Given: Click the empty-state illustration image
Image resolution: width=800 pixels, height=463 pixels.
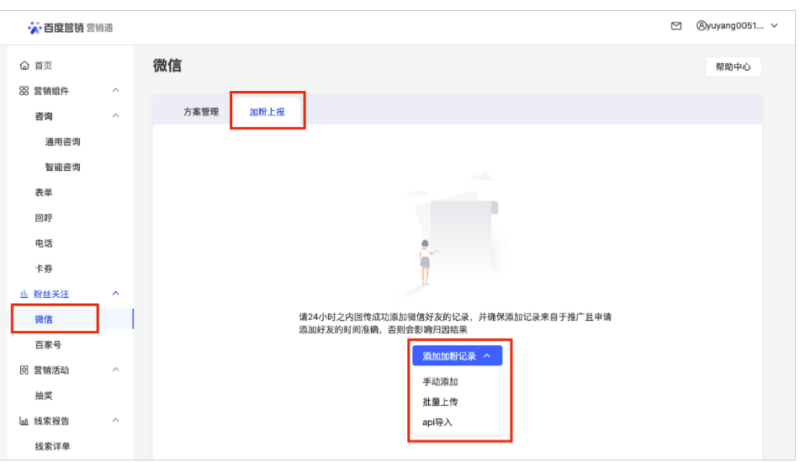Looking at the screenshot, I should click(452, 235).
